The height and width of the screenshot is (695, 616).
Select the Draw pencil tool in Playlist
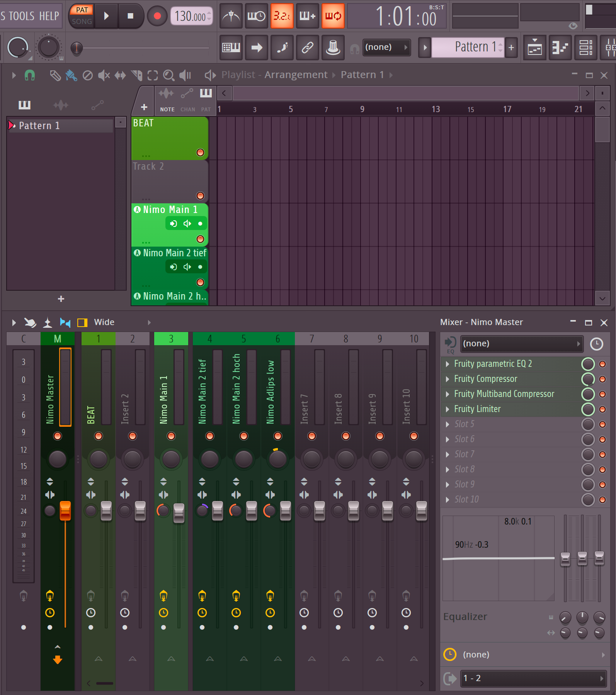55,75
